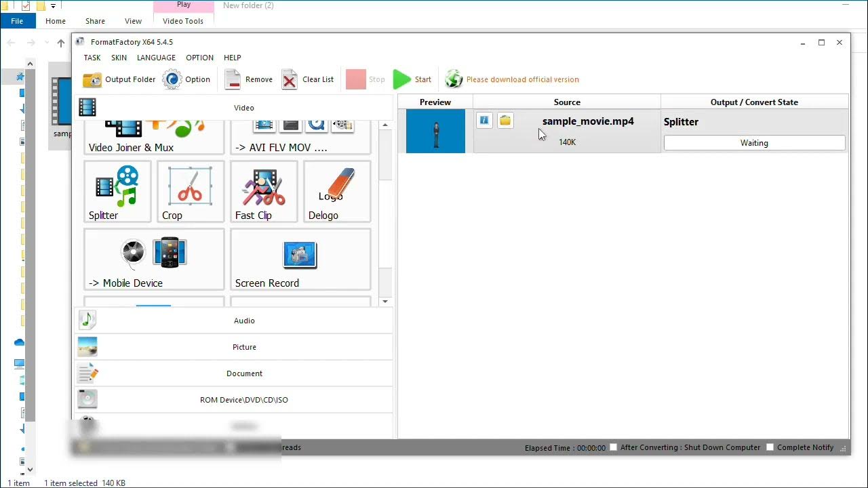This screenshot has width=868, height=488.
Task: Open the TASK menu
Action: pos(92,58)
